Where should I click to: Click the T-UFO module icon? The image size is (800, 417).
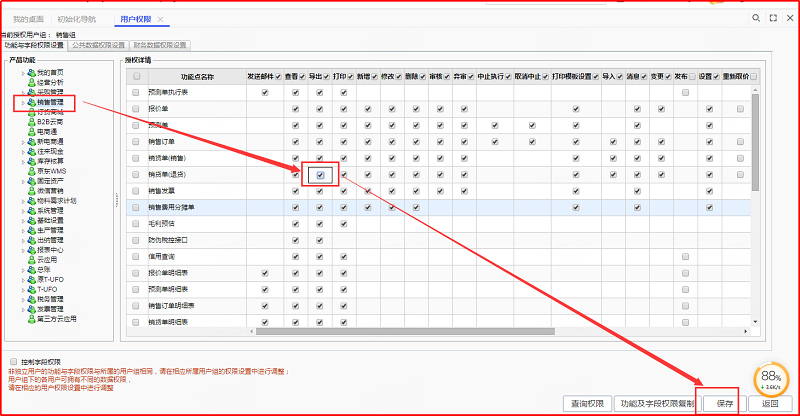(x=33, y=288)
